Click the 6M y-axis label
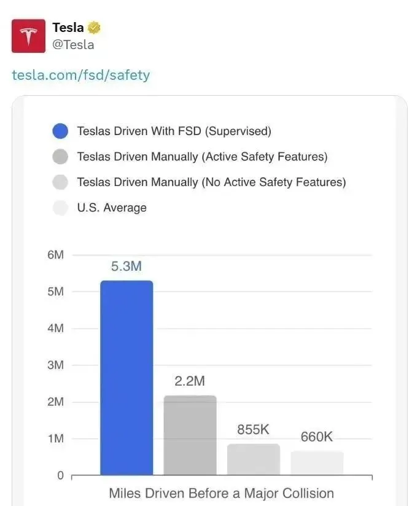This screenshot has height=506, width=420. 55,255
